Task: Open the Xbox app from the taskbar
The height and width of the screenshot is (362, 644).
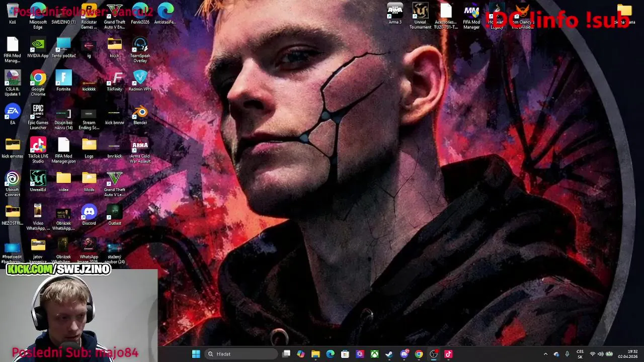Action: pyautogui.click(x=374, y=354)
